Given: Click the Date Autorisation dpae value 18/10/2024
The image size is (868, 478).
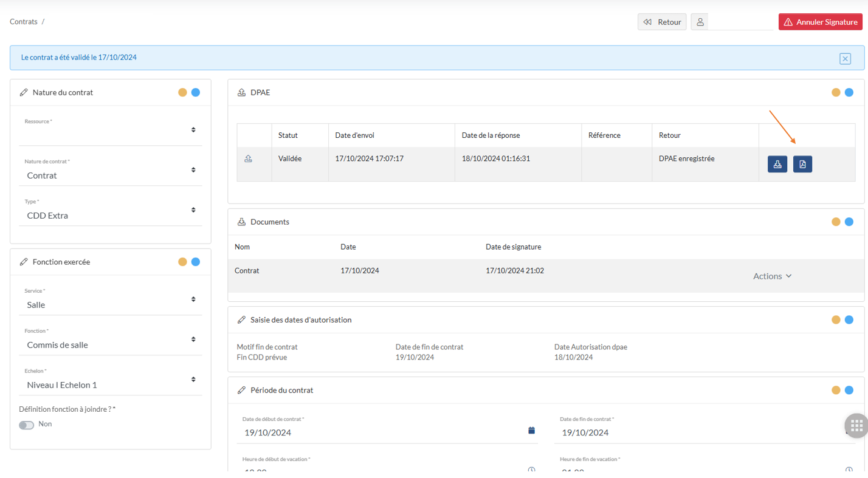Looking at the screenshot, I should click(x=573, y=357).
